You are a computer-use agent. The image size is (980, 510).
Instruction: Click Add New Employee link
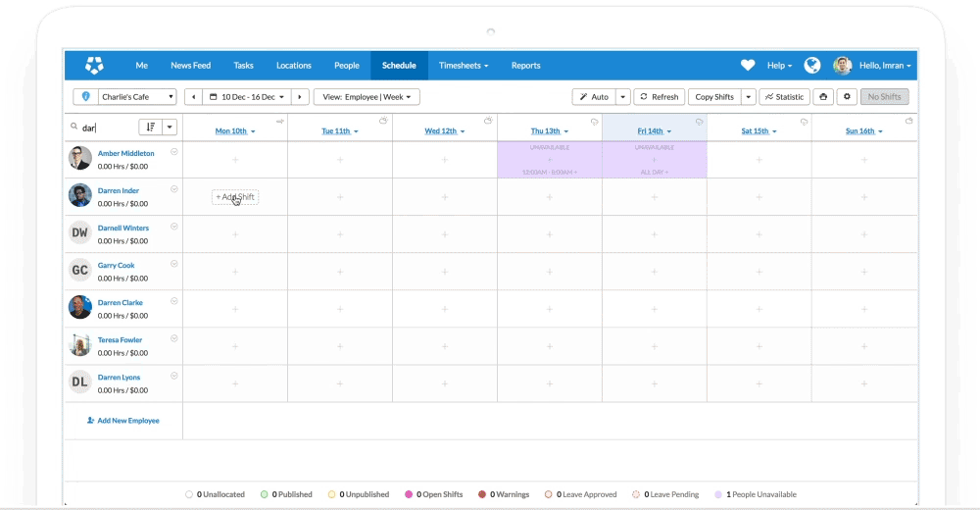pos(122,421)
